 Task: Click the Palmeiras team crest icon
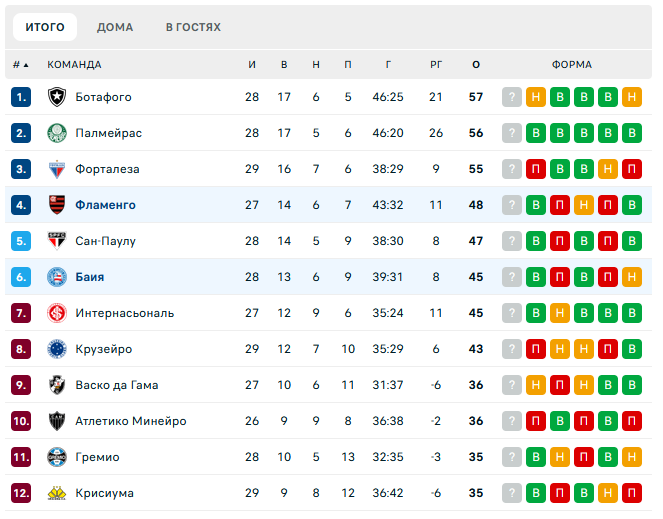(56, 133)
